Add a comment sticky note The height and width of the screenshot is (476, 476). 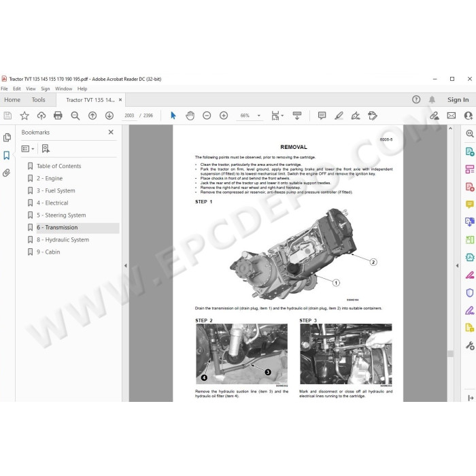[322, 116]
